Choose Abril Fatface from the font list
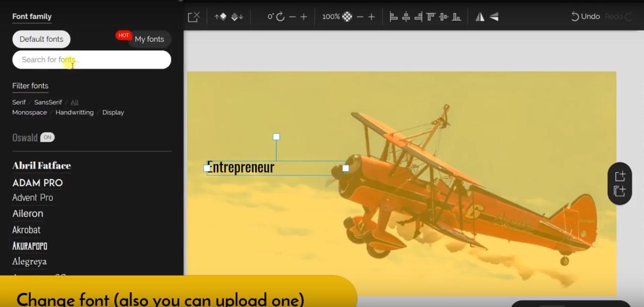Image resolution: width=644 pixels, height=307 pixels. click(42, 166)
